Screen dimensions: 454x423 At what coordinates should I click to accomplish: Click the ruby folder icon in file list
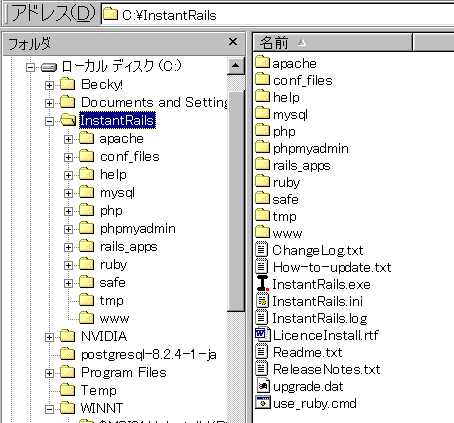(262, 181)
